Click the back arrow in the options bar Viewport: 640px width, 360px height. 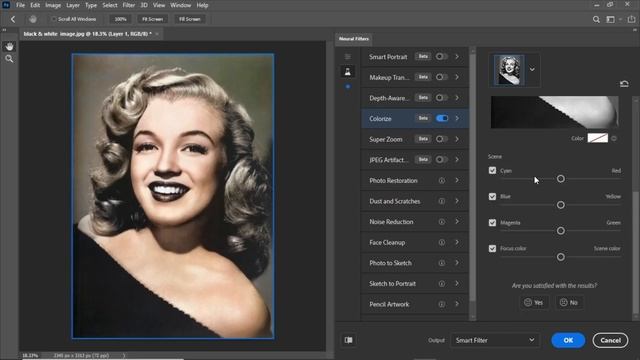pos(13,19)
